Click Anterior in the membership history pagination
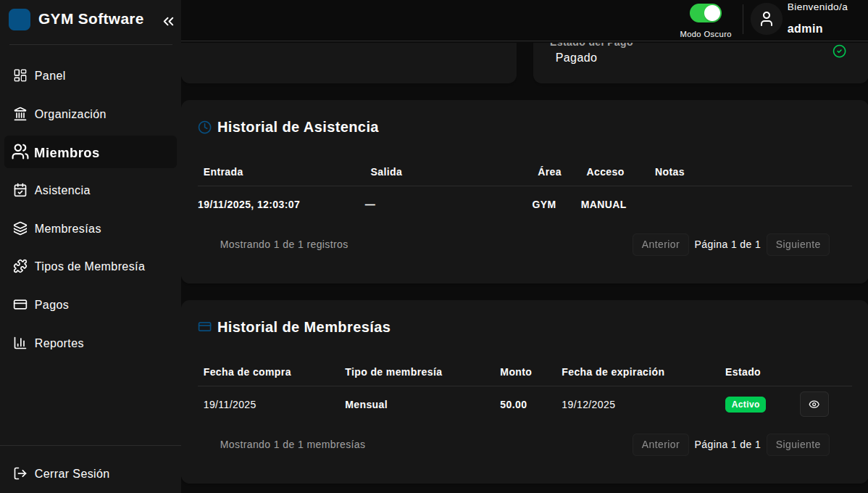The image size is (868, 493). coord(660,444)
